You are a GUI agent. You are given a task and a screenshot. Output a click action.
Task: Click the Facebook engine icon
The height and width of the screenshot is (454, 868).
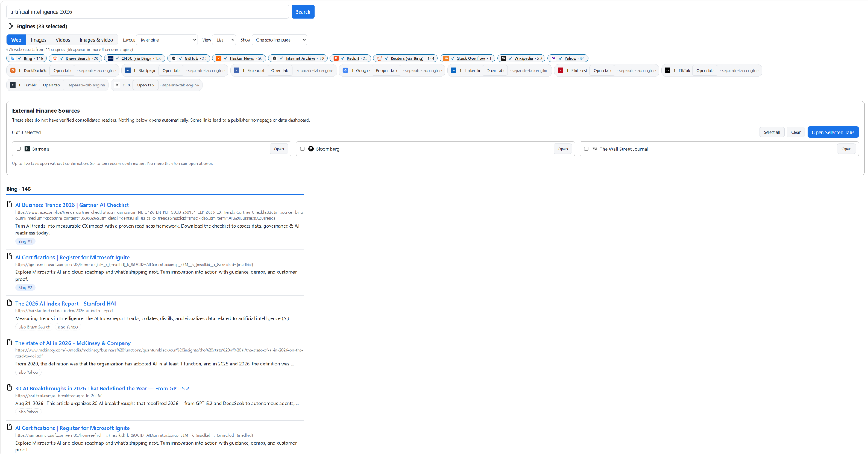pos(236,70)
